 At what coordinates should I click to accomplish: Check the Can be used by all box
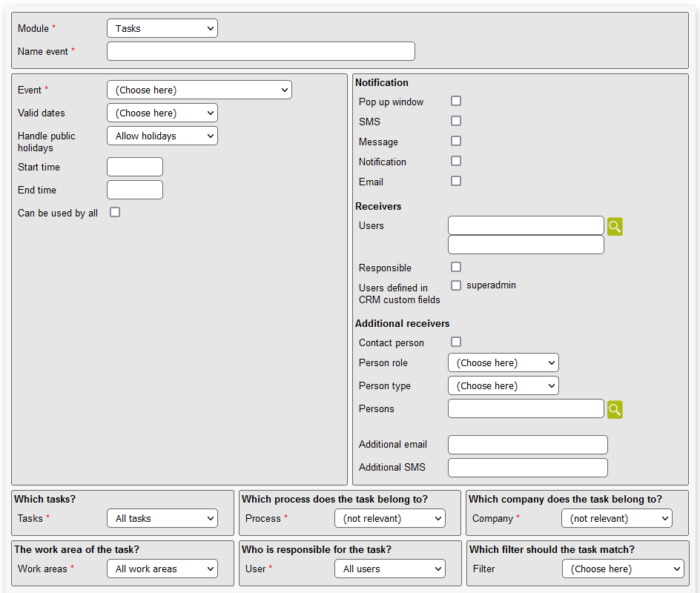tap(115, 212)
